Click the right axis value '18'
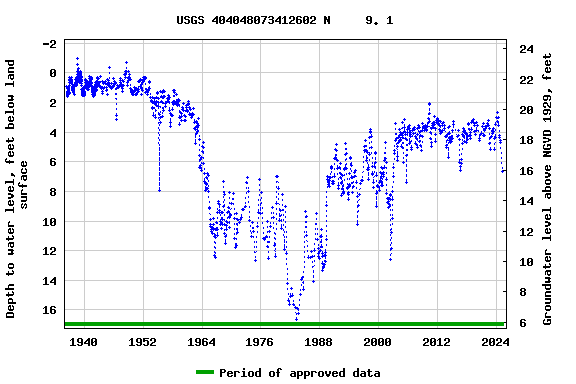 coord(526,140)
